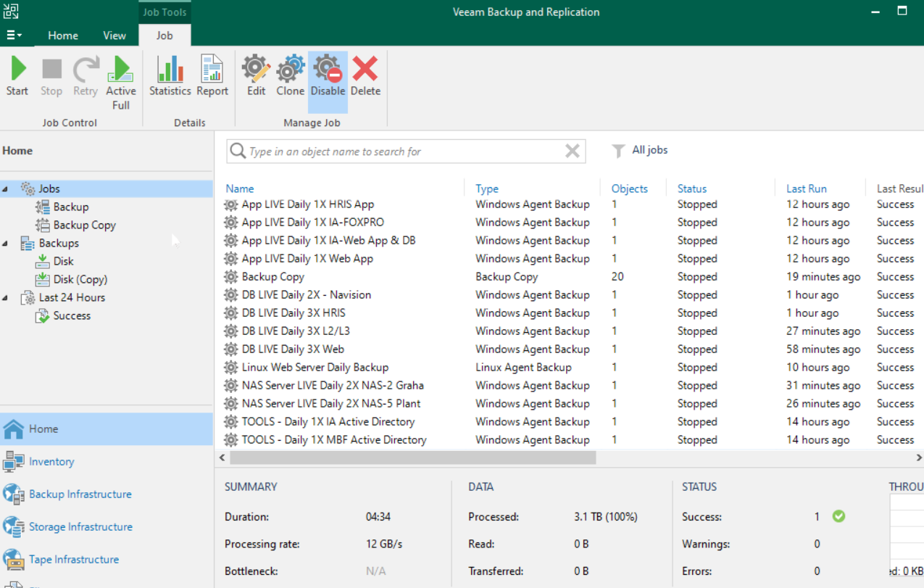Open the job Report
The width and height of the screenshot is (924, 588).
pyautogui.click(x=212, y=77)
